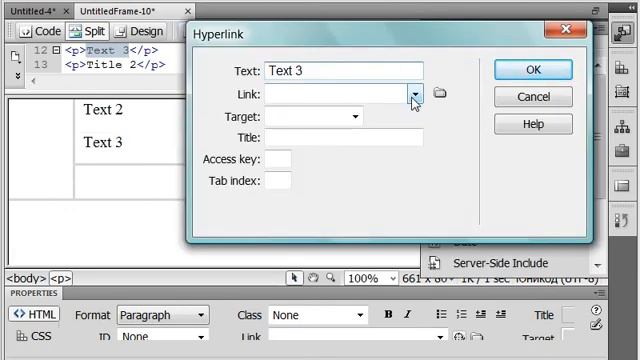Viewport: 640px width, 360px height.
Task: Switch to the Untitled-4 document tab
Action: click(33, 11)
